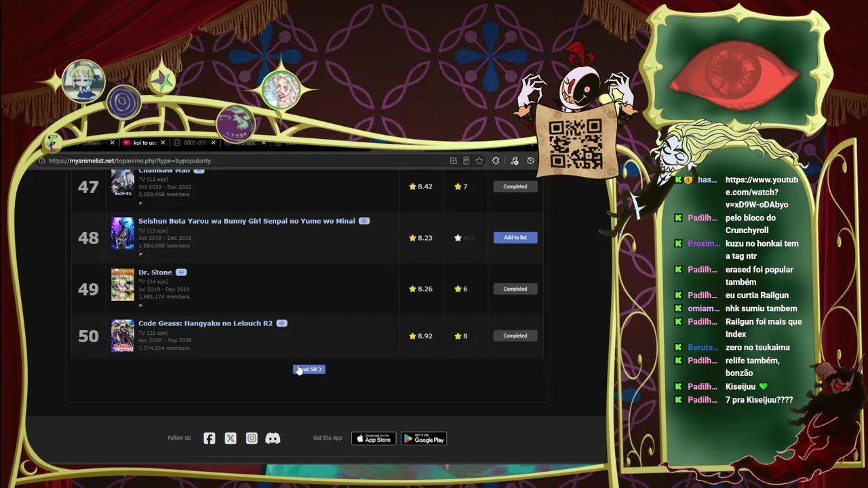The height and width of the screenshot is (488, 868).
Task: Click the Completed status for Dr. Stone
Action: coord(515,289)
